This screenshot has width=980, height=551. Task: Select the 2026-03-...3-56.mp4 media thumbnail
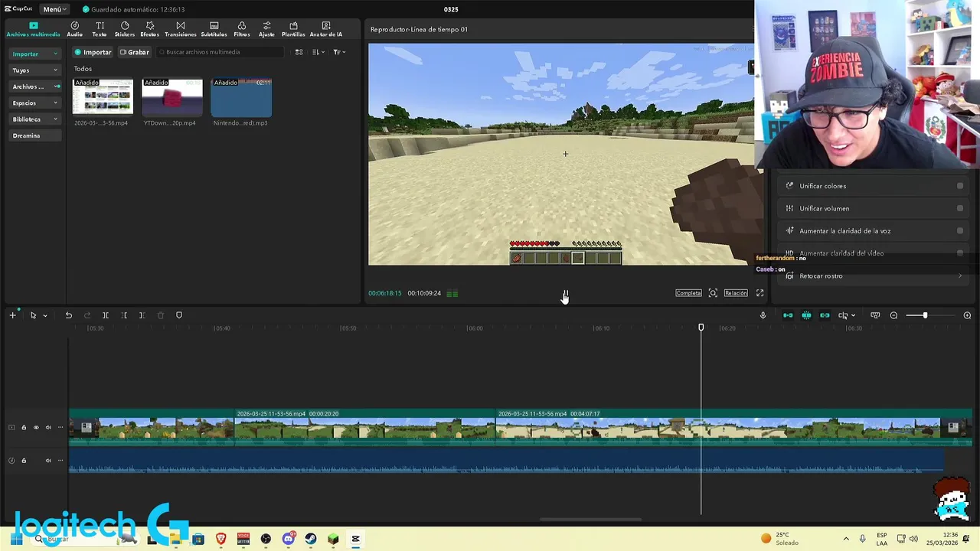103,97
